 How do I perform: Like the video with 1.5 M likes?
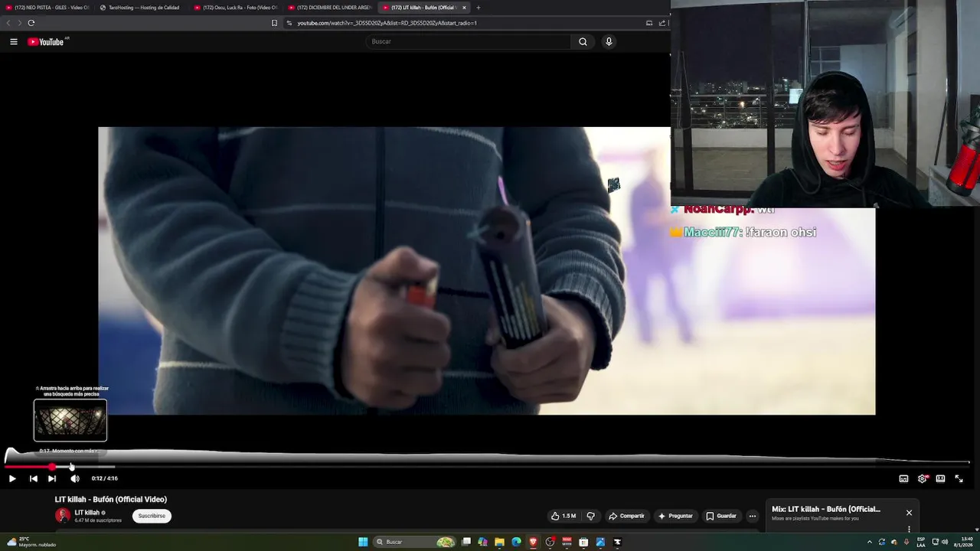pyautogui.click(x=563, y=516)
